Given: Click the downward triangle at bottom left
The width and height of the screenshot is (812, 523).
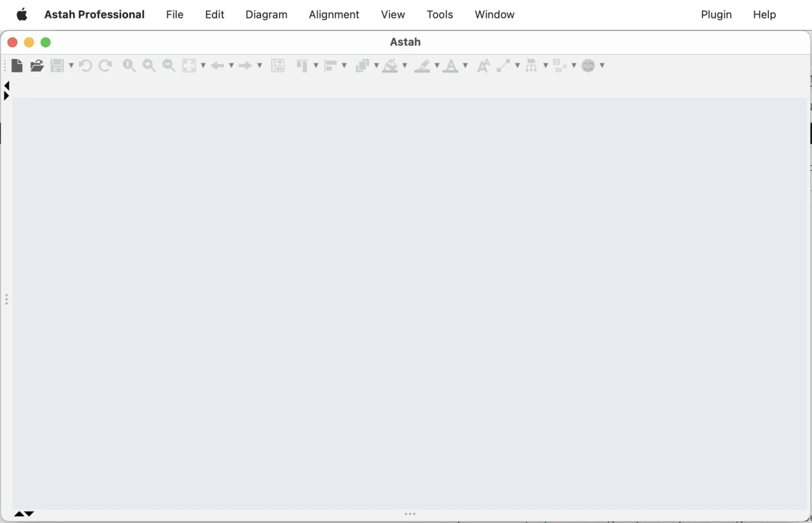Looking at the screenshot, I should pyautogui.click(x=29, y=514).
